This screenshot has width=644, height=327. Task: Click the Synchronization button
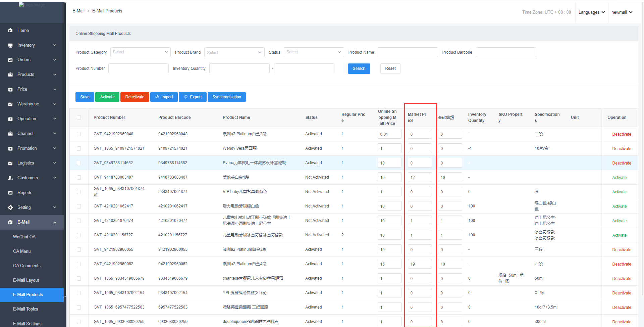pos(226,97)
